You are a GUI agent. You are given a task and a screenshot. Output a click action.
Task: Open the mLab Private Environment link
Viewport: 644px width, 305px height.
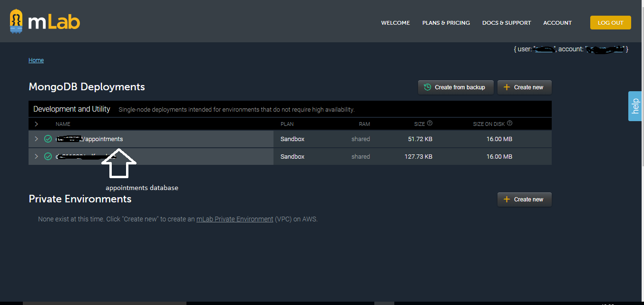coord(235,219)
